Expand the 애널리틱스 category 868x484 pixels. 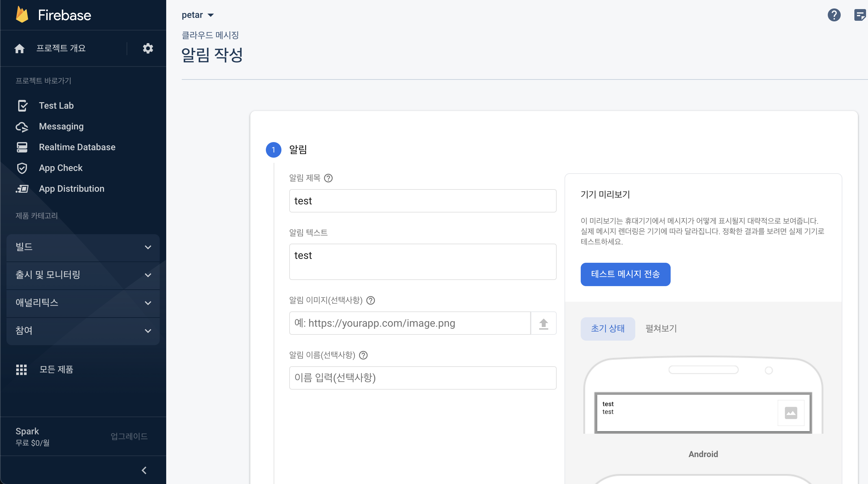tap(82, 303)
